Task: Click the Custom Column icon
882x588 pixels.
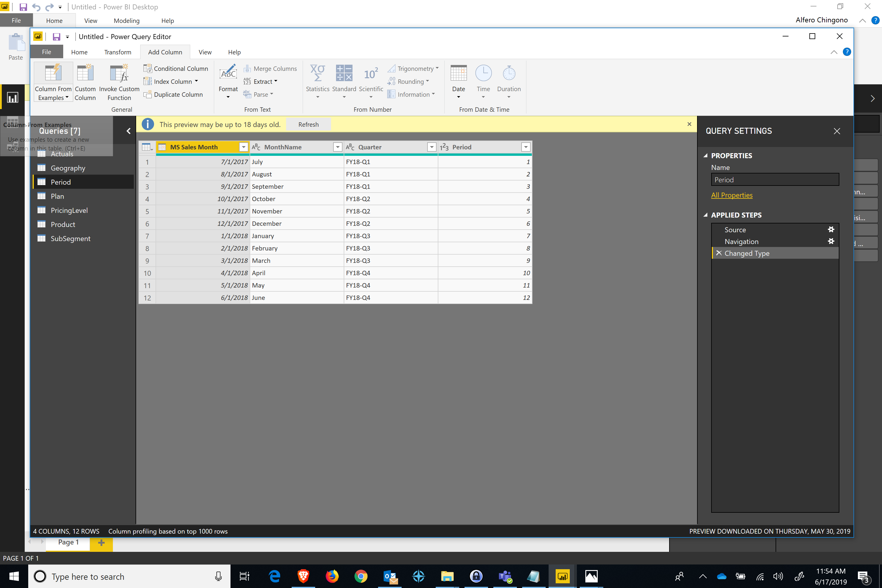Action: [85, 73]
